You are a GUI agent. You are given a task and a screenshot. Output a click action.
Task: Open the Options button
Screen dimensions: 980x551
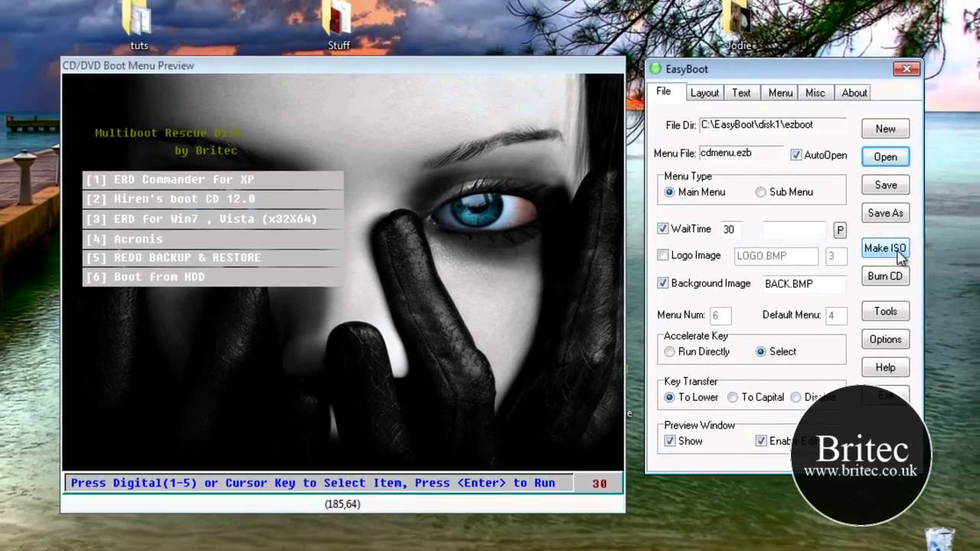pyautogui.click(x=885, y=340)
